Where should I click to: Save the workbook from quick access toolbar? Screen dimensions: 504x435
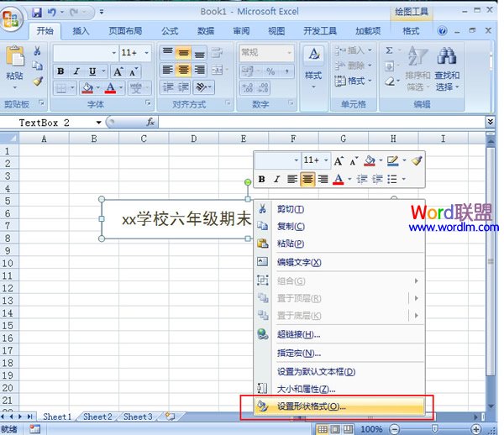(37, 13)
